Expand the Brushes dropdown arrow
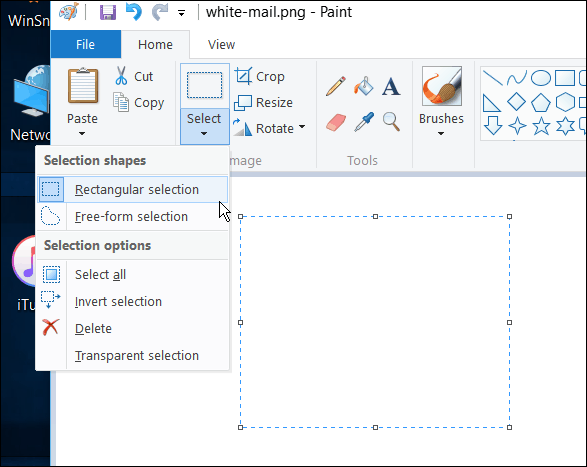Screen dimensions: 587x467 (441, 134)
